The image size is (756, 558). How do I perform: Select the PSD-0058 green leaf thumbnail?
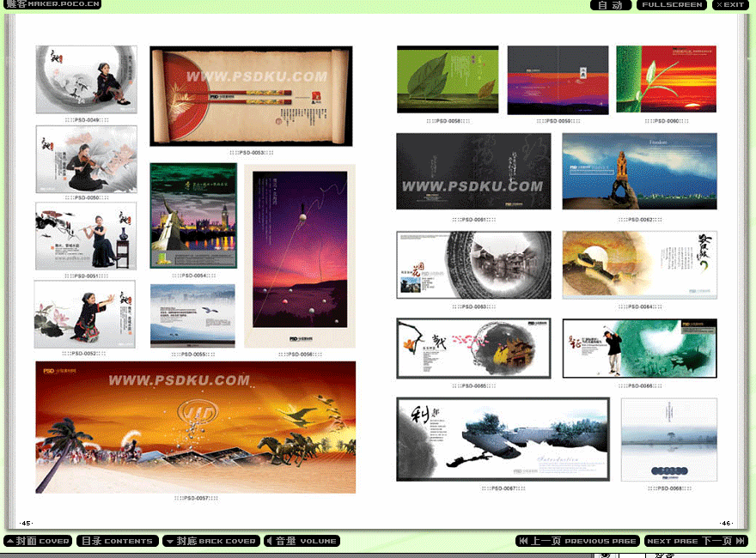(x=448, y=80)
